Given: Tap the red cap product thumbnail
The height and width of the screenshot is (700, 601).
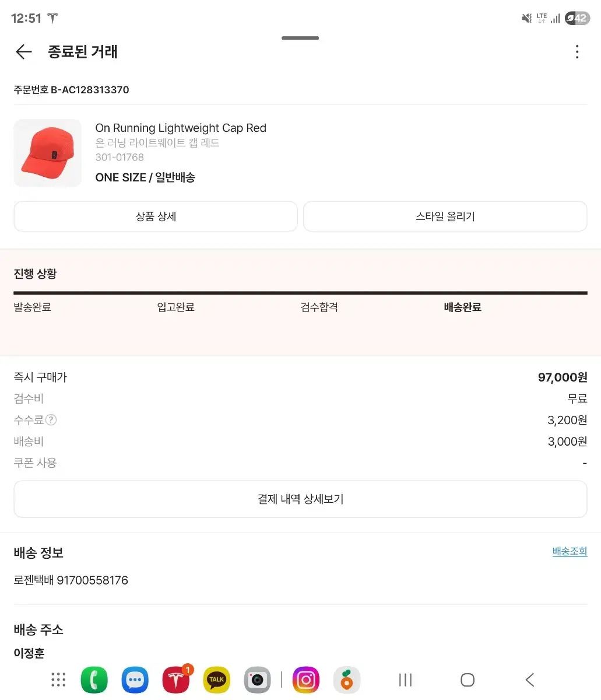Looking at the screenshot, I should (48, 153).
